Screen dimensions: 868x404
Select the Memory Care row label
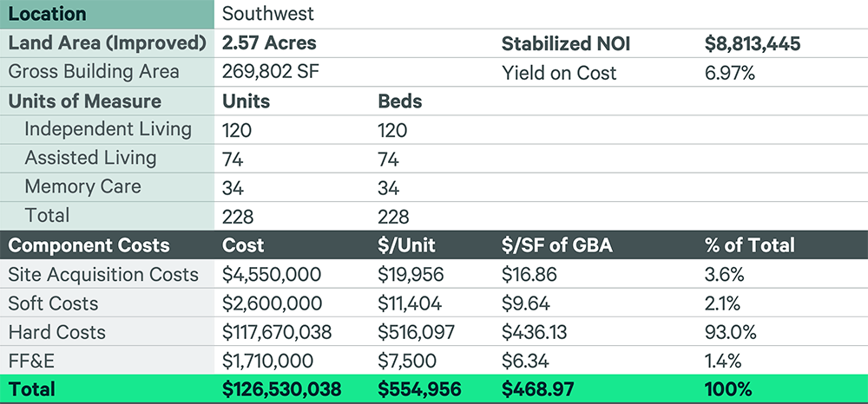(x=83, y=186)
